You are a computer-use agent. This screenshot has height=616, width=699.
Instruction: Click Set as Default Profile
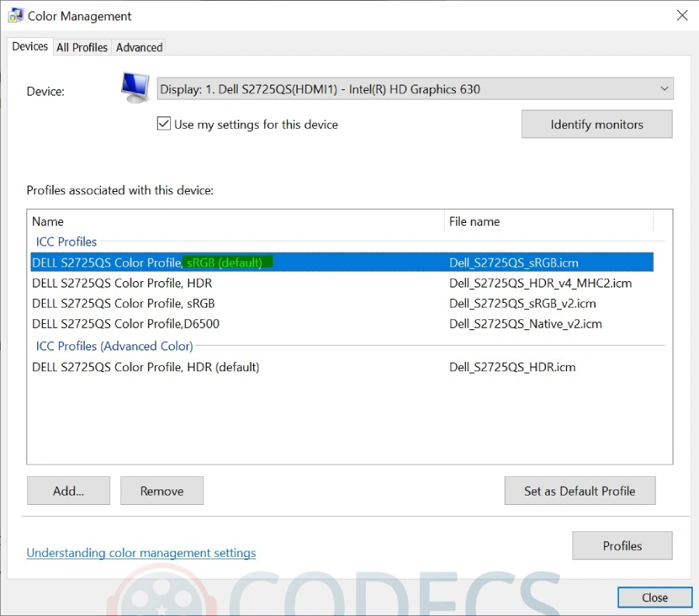580,491
